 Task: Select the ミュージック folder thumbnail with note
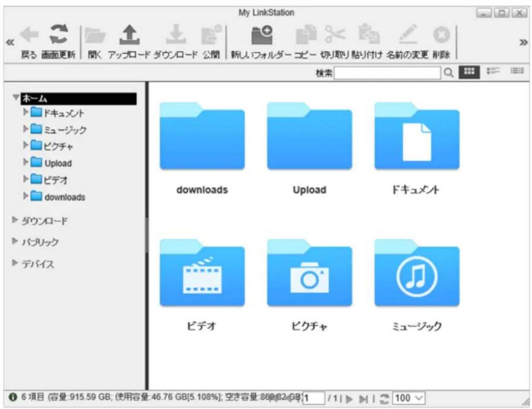click(x=417, y=273)
